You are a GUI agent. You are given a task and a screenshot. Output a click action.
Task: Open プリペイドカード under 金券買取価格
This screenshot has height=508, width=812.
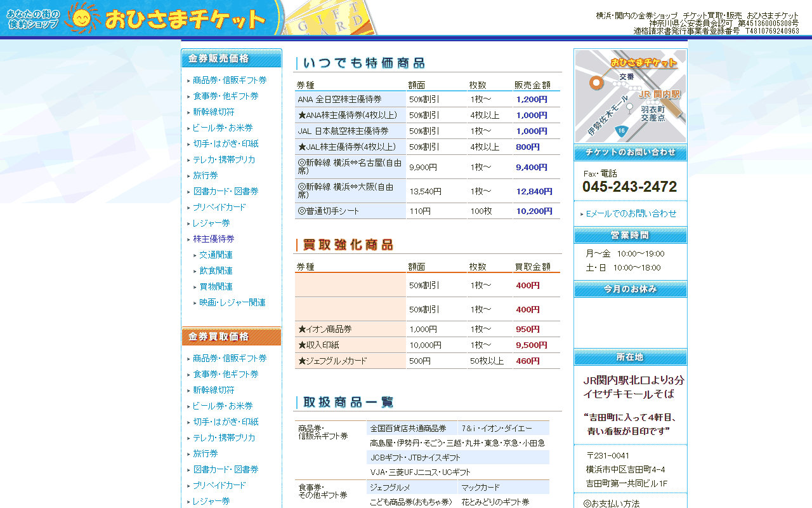(x=219, y=485)
